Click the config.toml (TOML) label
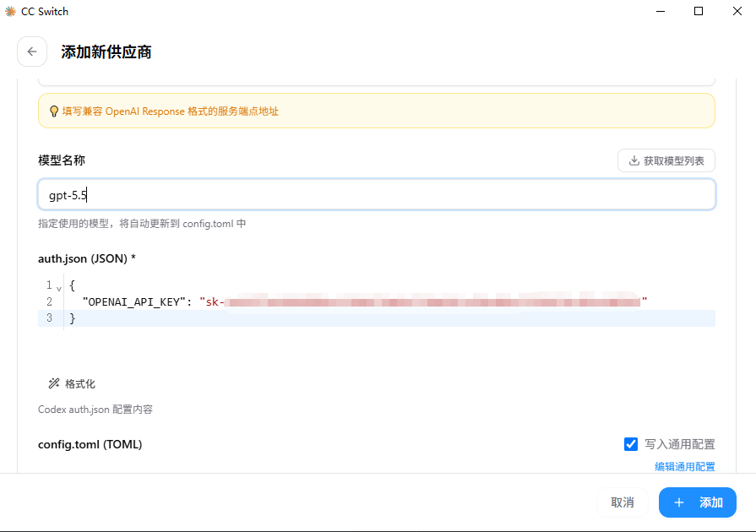This screenshot has width=756, height=532. tap(90, 444)
